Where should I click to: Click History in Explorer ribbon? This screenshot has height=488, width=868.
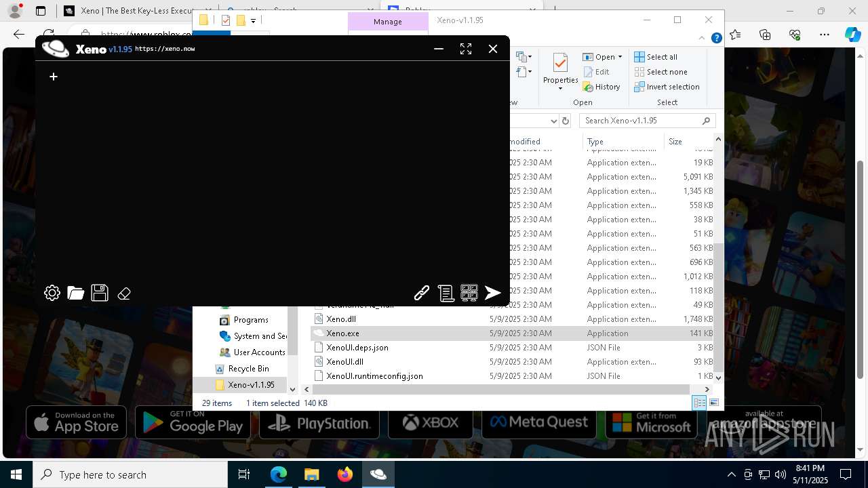click(x=601, y=87)
